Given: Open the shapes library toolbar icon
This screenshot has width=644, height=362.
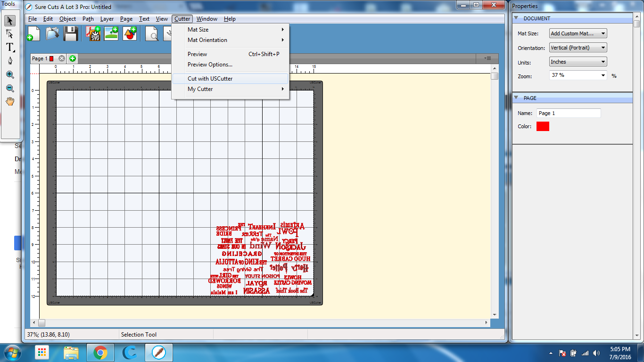Looking at the screenshot, I should point(130,33).
